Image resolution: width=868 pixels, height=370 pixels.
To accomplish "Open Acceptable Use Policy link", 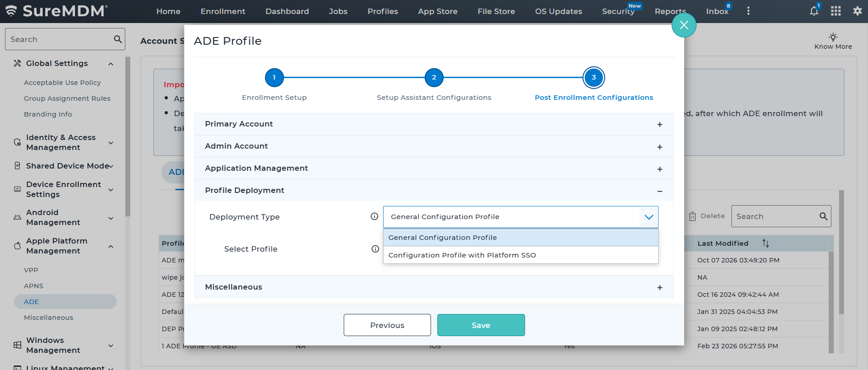I will point(62,83).
